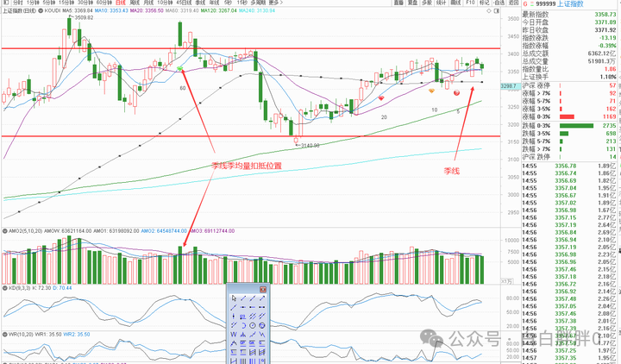This screenshot has width=621, height=364.
Task: Toggle the side panel icon beside the diamond
Action: pyautogui.click(x=496, y=10)
